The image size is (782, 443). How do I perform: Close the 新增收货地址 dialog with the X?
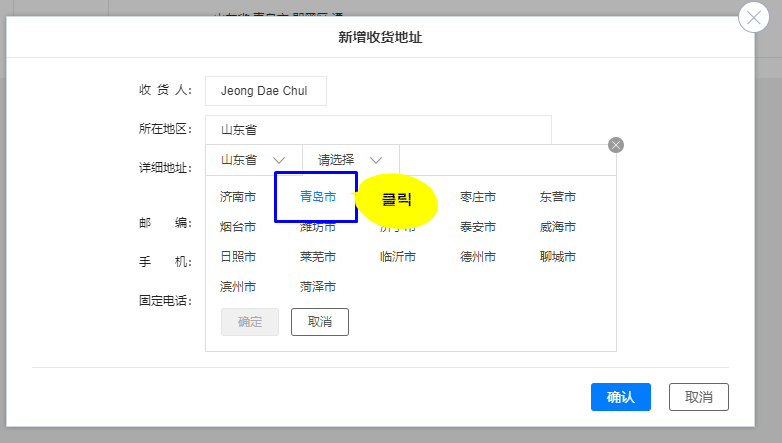tap(753, 19)
